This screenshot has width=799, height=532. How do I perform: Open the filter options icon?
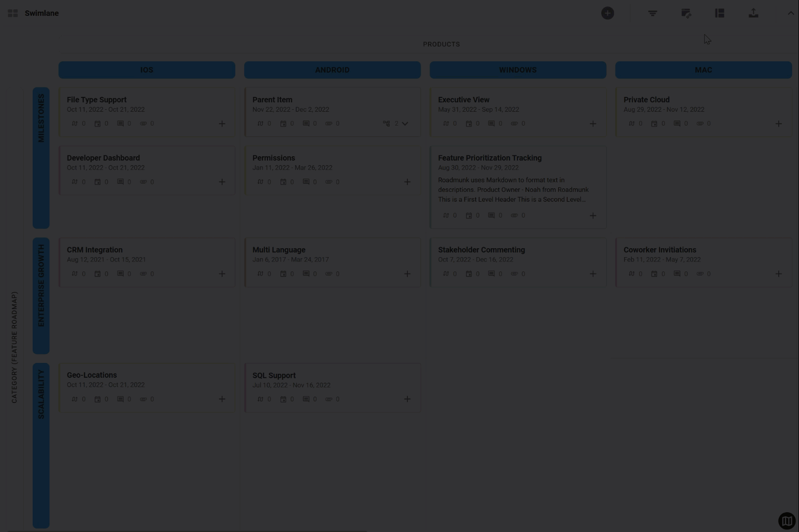pyautogui.click(x=653, y=13)
